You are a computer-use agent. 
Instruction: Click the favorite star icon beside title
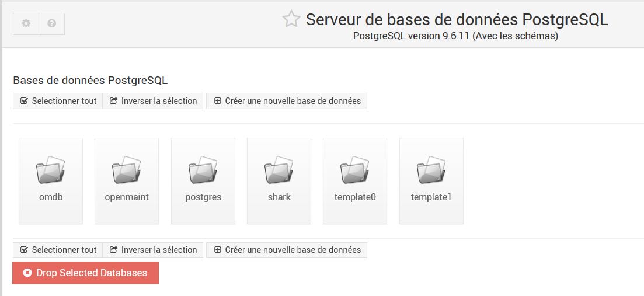pyautogui.click(x=291, y=19)
